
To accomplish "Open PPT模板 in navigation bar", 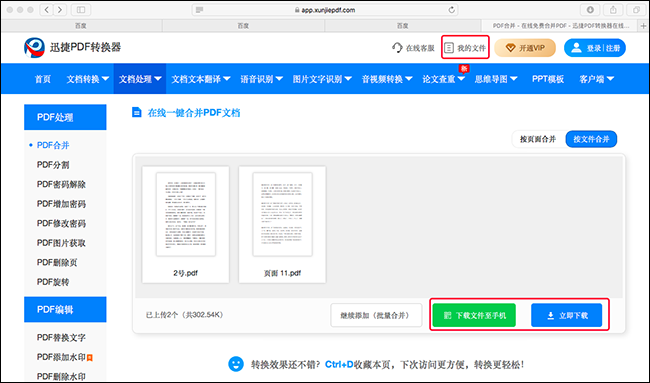I will (548, 79).
